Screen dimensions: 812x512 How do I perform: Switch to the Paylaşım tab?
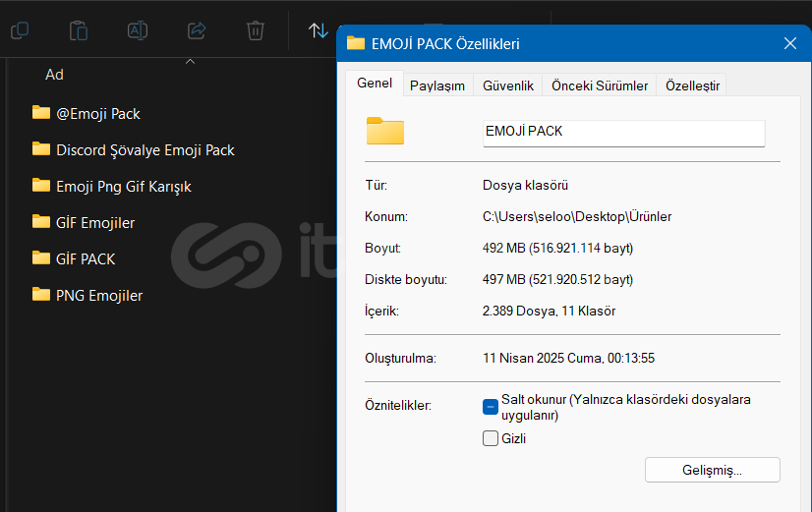[437, 85]
